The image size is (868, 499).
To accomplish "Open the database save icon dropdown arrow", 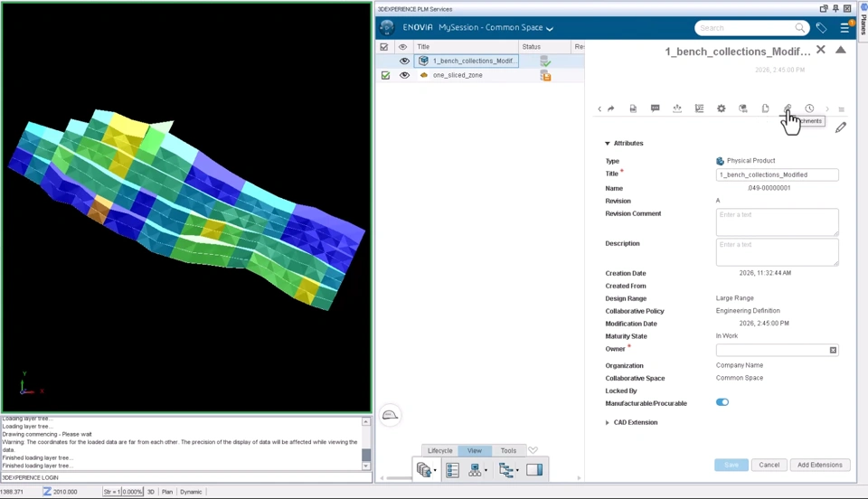I will click(x=435, y=470).
